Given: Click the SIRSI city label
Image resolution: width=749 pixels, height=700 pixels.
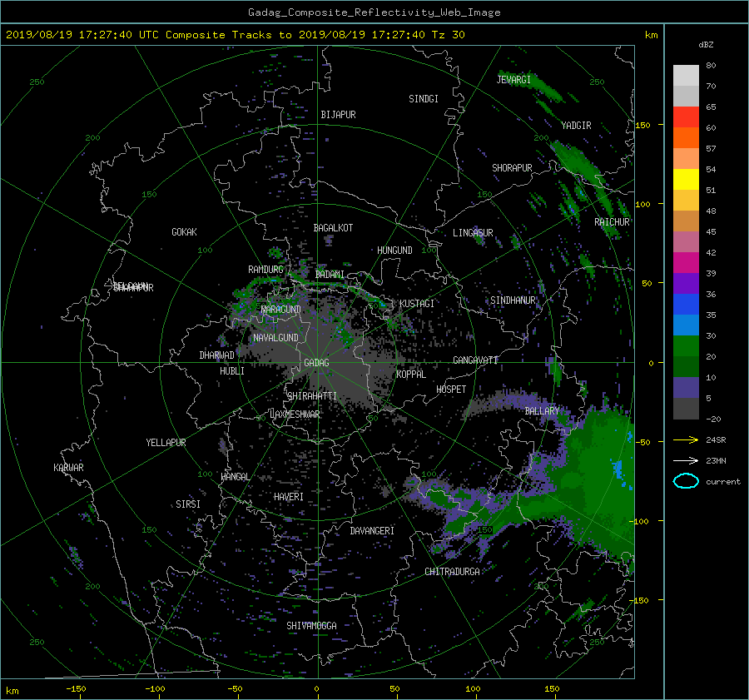Looking at the screenshot, I should point(188,504).
